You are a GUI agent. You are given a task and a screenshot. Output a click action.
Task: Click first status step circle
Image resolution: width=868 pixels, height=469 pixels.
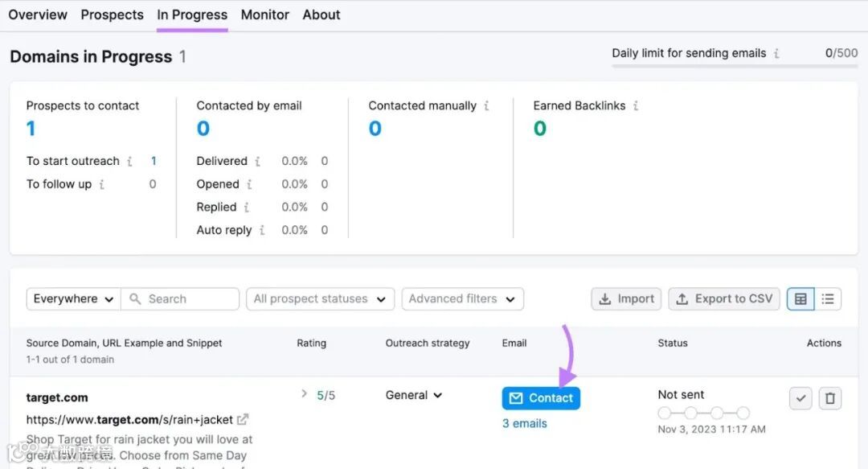(x=664, y=413)
